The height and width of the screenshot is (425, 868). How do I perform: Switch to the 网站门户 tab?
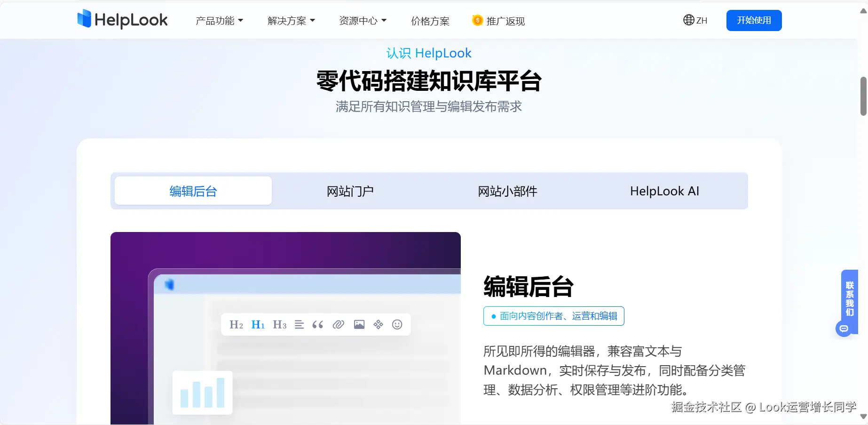[x=350, y=191]
